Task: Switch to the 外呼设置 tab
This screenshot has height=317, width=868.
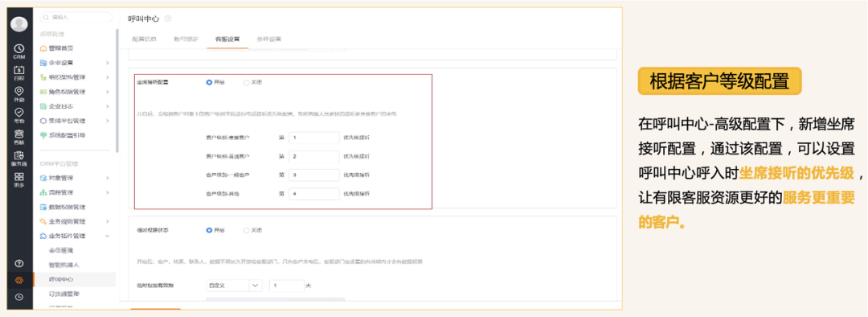Action: [x=269, y=39]
